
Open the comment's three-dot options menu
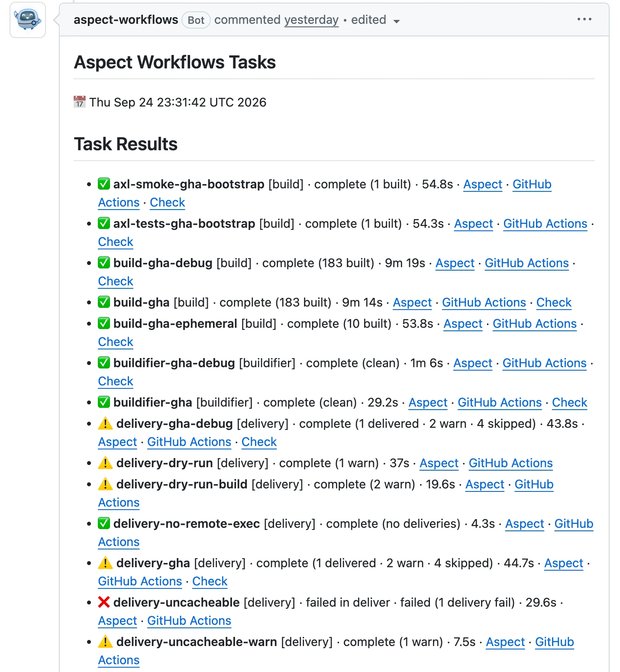[x=584, y=19]
